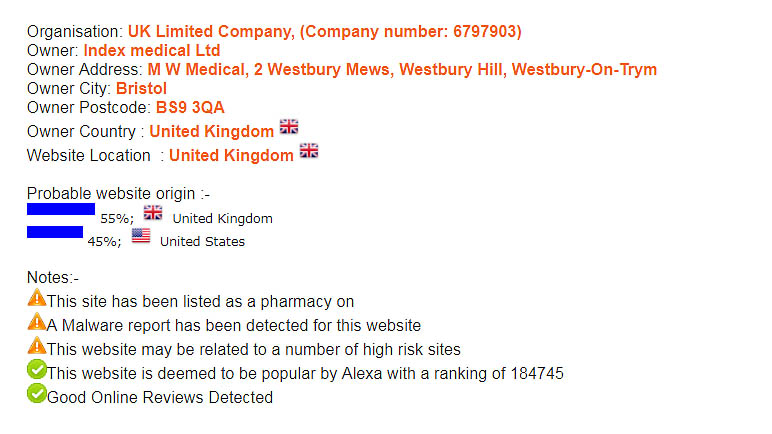Screen dimensions: 772x434
Task: Click the green check beside Good Online Reviews
Action: click(x=37, y=394)
